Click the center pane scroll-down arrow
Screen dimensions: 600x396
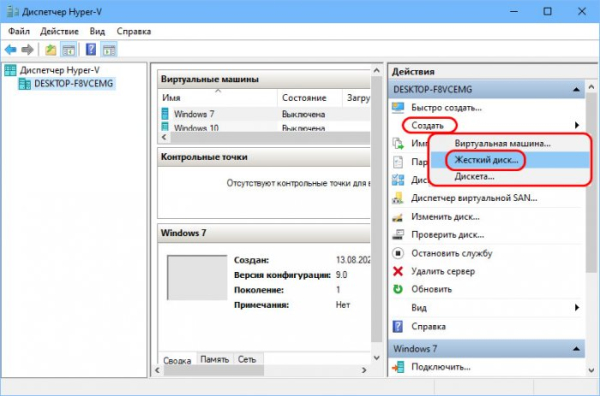point(377,358)
